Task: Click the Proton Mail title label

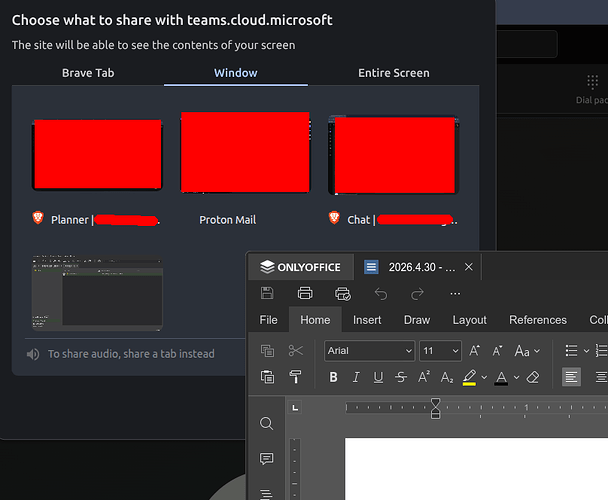Action: coord(228,220)
